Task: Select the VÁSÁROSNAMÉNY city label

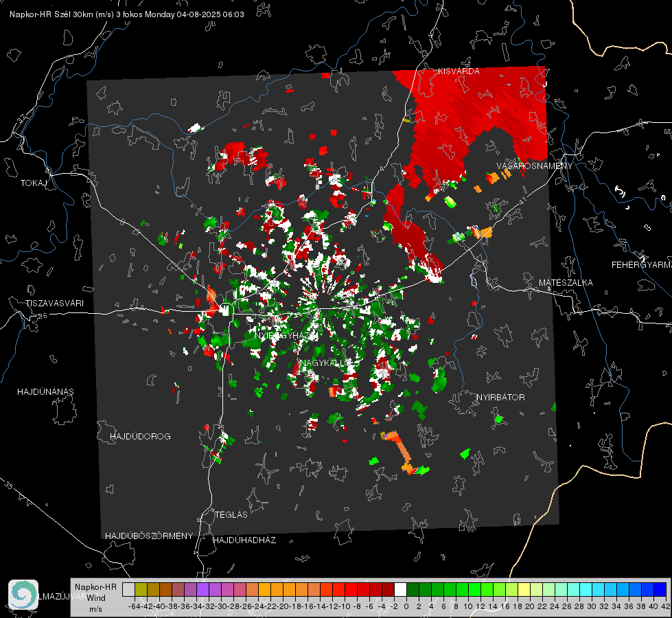Action: (535, 166)
